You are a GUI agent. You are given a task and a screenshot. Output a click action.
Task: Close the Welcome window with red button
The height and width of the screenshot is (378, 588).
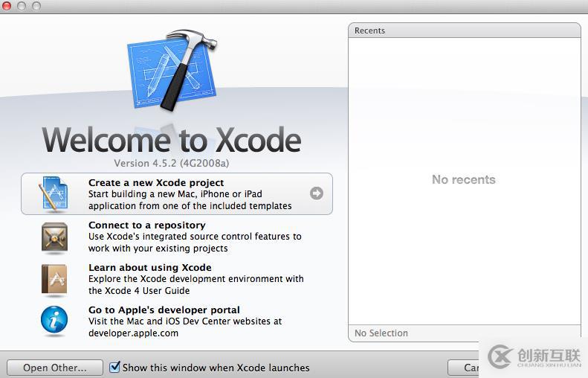tap(7, 6)
